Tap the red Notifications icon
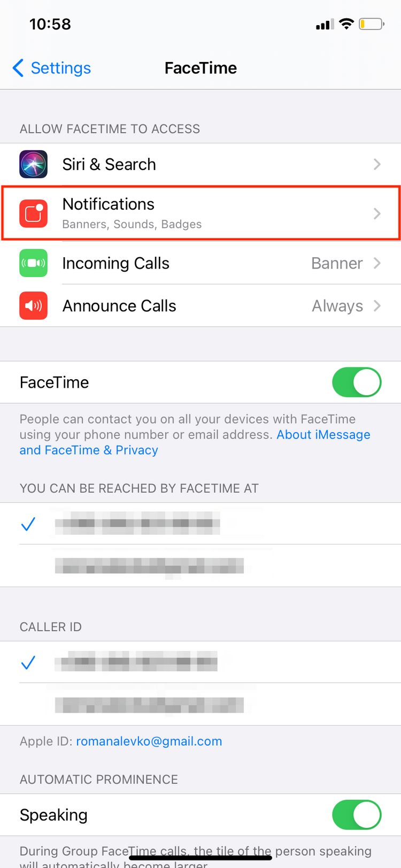 click(34, 213)
